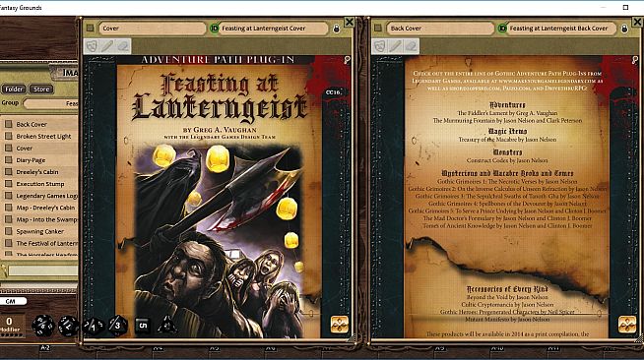Screen dimensions: 644x360
Task: Click the ID icon in Cover window header
Action: (214, 29)
